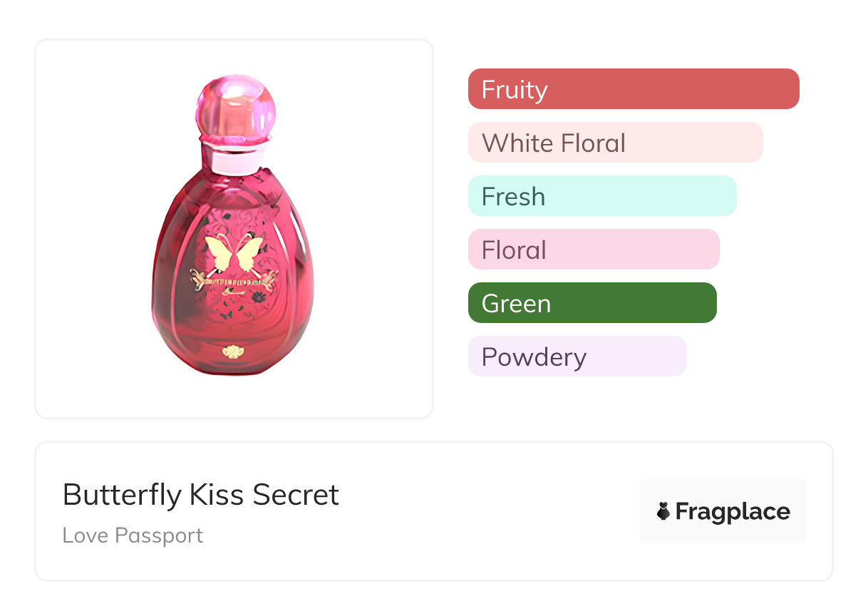Select the red Fruity accord bar
868x616 pixels.
click(633, 89)
